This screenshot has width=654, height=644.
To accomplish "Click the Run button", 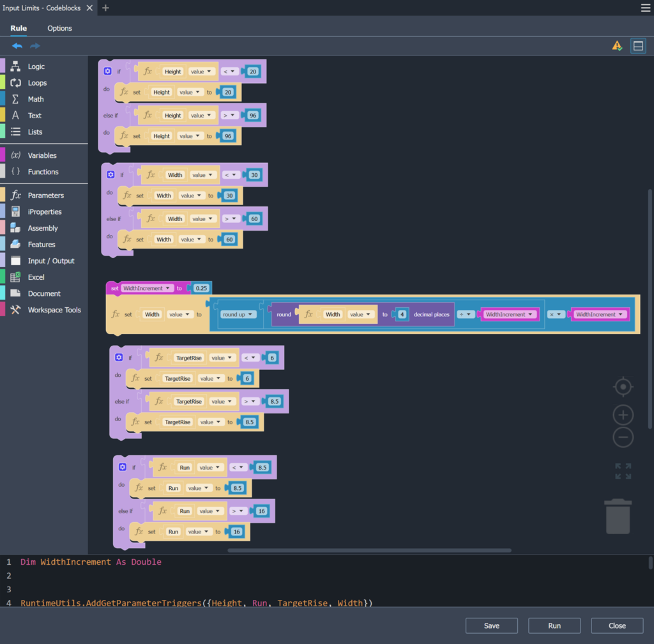I will (x=554, y=625).
